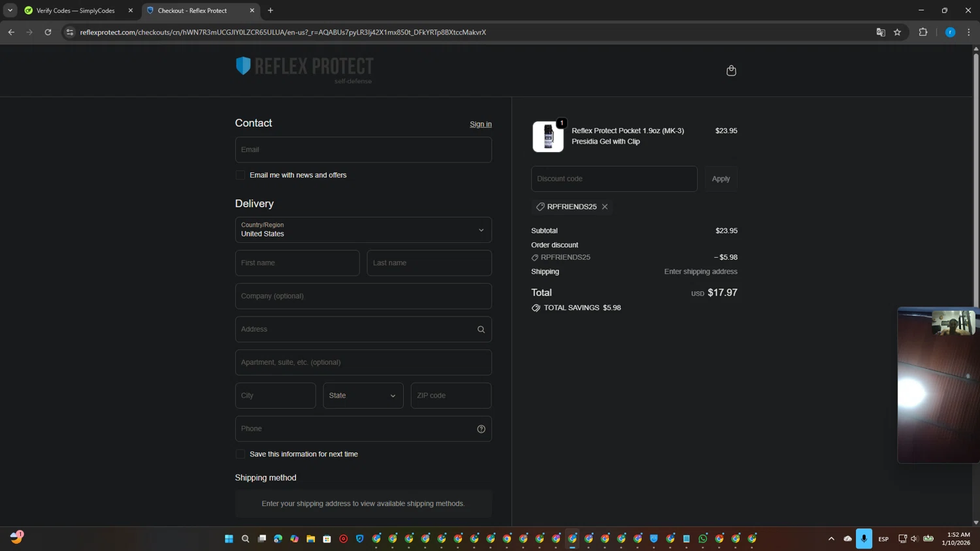Screen dimensions: 980x551
Task: Click the First name field
Action: [x=297, y=263]
